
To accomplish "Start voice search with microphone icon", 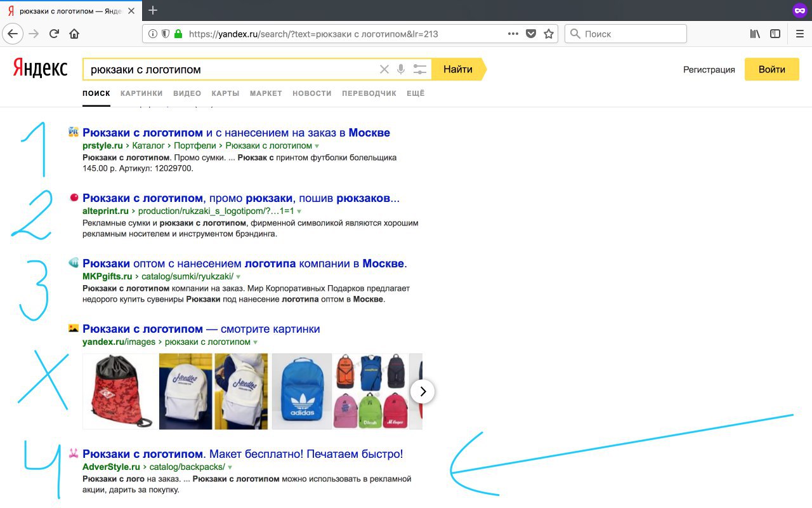I will pos(401,69).
